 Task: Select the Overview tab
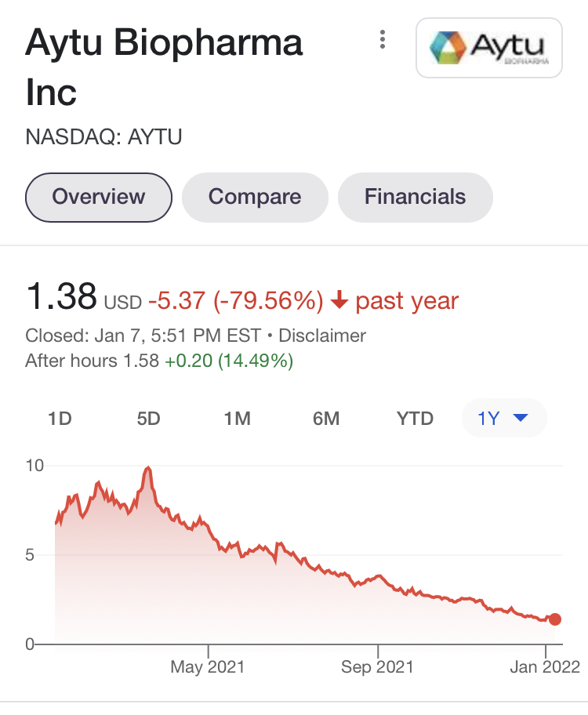(x=99, y=196)
